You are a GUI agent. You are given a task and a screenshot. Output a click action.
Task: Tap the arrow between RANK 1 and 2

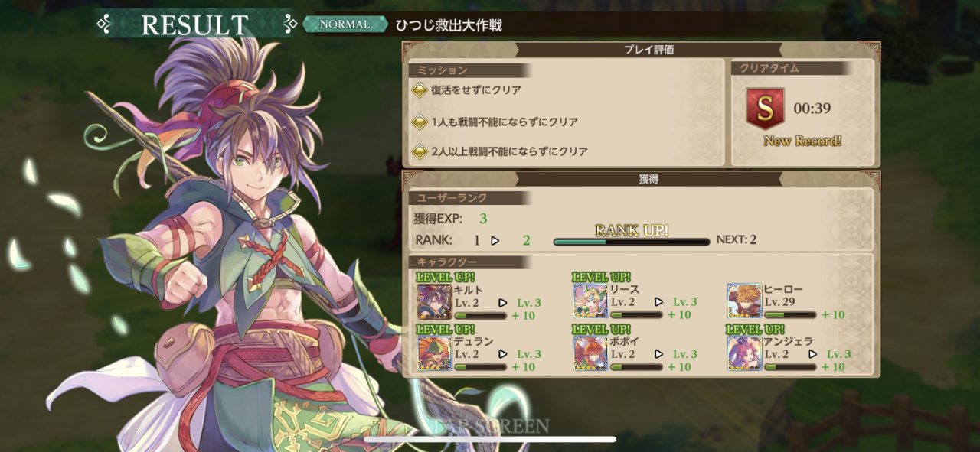coord(495,240)
